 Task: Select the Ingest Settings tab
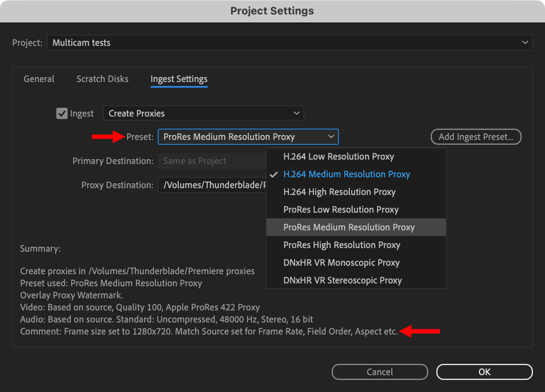click(x=179, y=79)
